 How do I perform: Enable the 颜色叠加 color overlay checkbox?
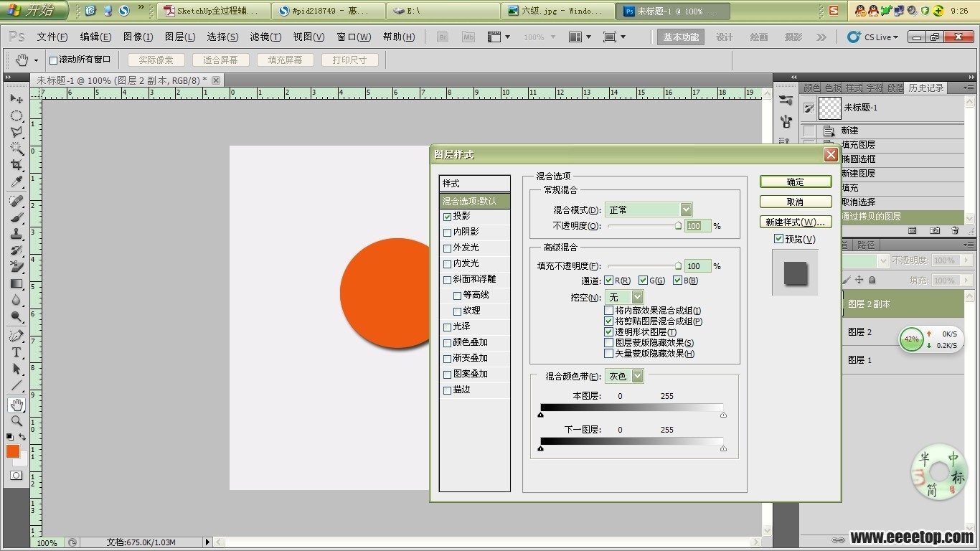pos(447,342)
